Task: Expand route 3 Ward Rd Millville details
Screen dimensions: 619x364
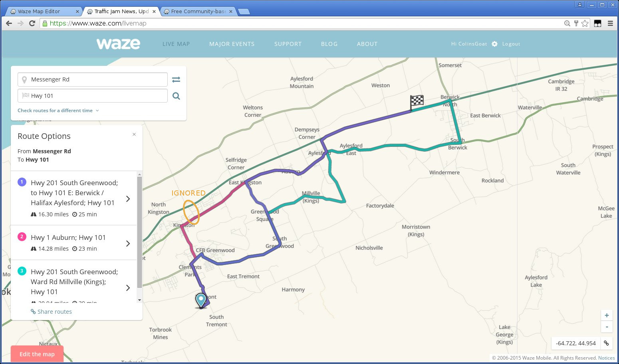Action: click(x=128, y=288)
